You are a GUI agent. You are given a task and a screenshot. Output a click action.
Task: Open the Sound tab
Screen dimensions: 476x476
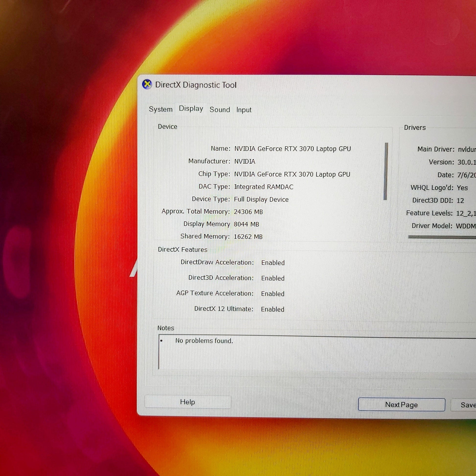220,110
